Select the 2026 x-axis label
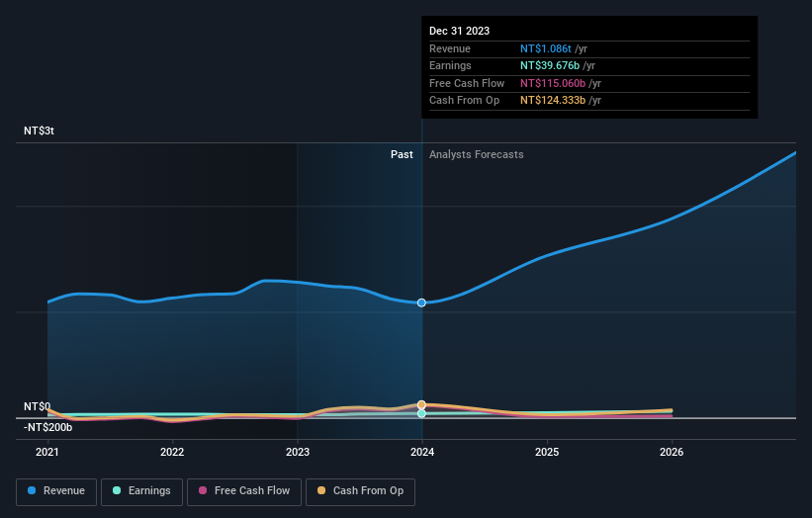 (672, 453)
